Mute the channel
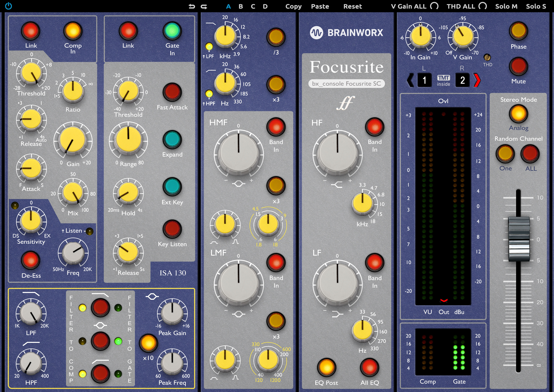The width and height of the screenshot is (554, 392). pyautogui.click(x=519, y=66)
